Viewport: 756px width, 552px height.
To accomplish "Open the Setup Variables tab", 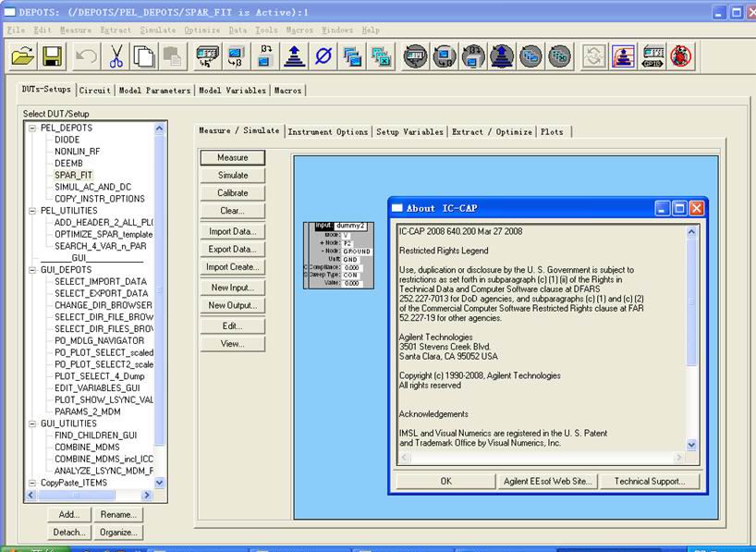I will click(409, 131).
